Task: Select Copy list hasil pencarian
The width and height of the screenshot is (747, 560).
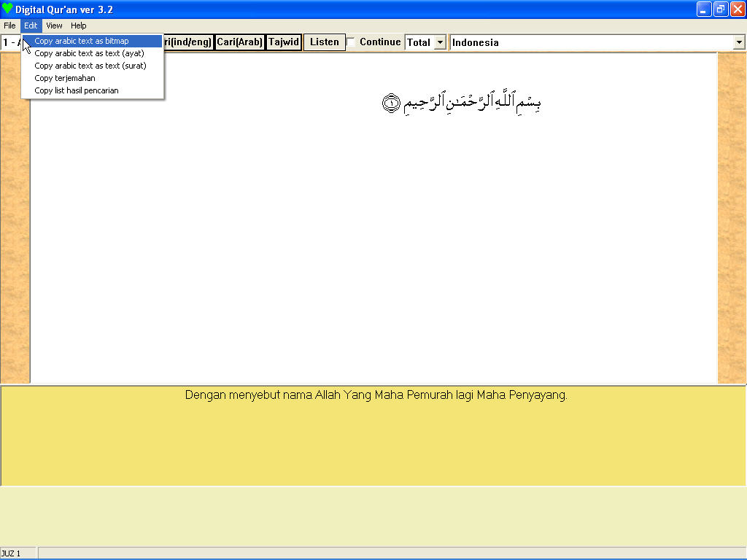Action: (x=93, y=90)
